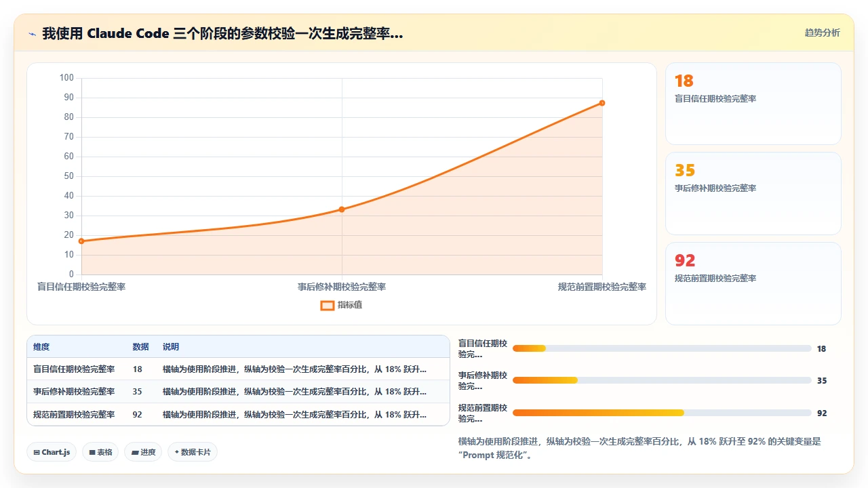Click the 盲目信任期 progress bar
868x488 pixels.
tap(662, 348)
